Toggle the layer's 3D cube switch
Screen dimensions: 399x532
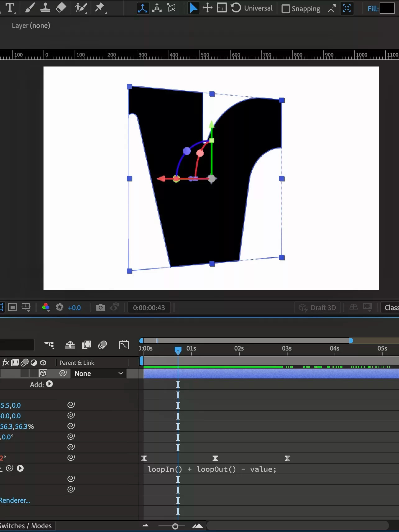click(43, 373)
